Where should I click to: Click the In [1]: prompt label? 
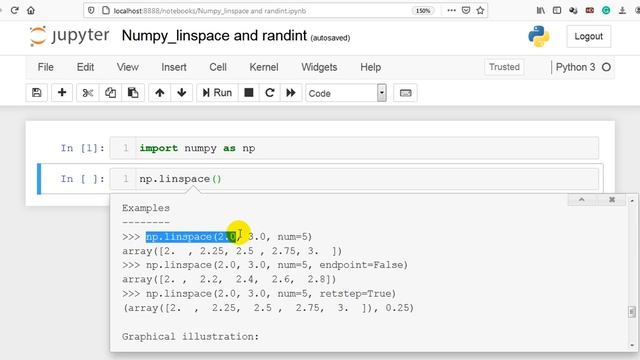pyautogui.click(x=82, y=148)
